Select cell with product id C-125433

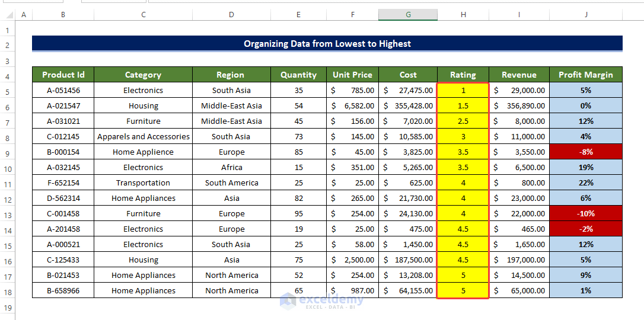[63, 260]
